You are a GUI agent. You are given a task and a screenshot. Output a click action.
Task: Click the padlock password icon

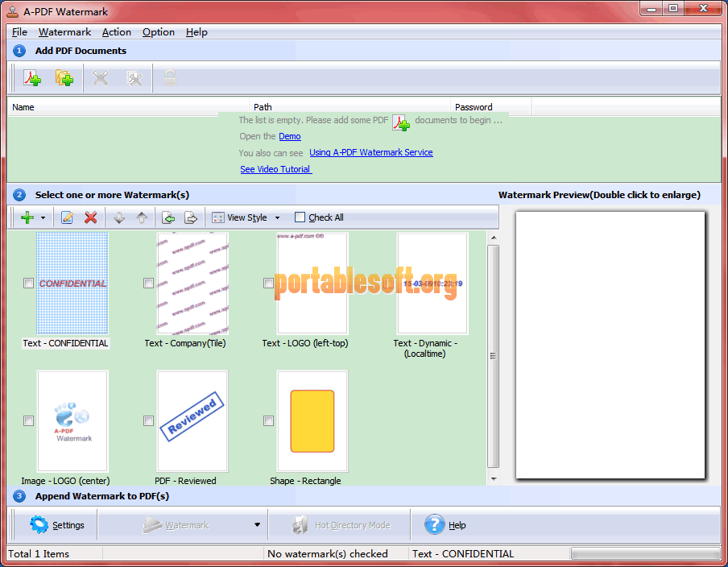(170, 78)
